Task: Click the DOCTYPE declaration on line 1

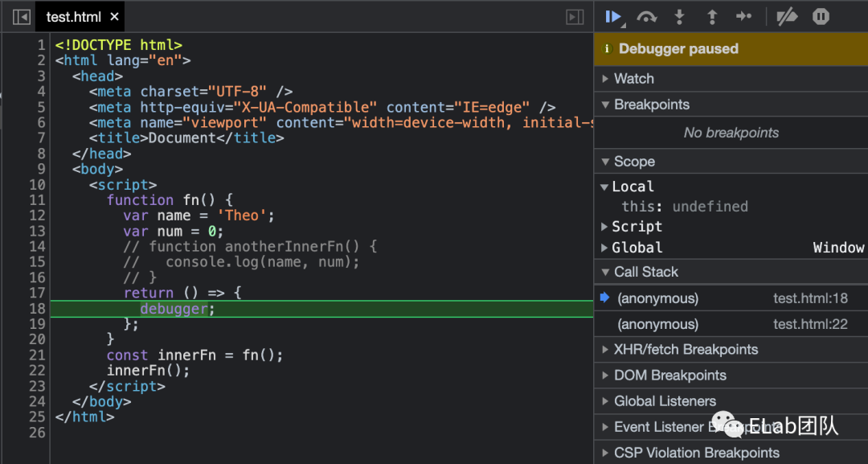Action: [118, 45]
